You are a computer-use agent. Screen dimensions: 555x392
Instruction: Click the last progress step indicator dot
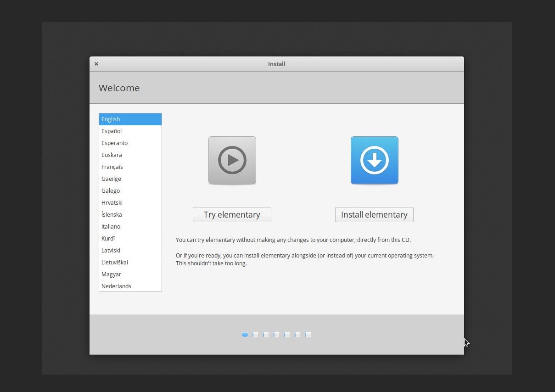308,335
